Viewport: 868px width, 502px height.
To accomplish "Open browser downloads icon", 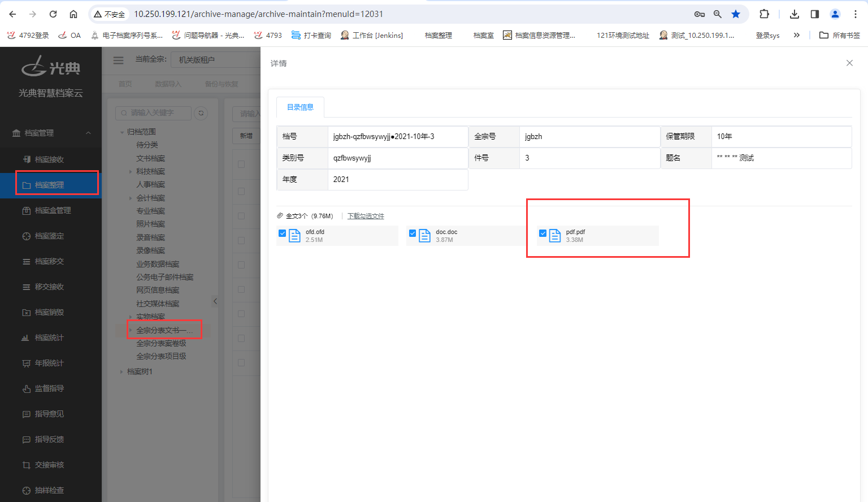I will coord(795,14).
